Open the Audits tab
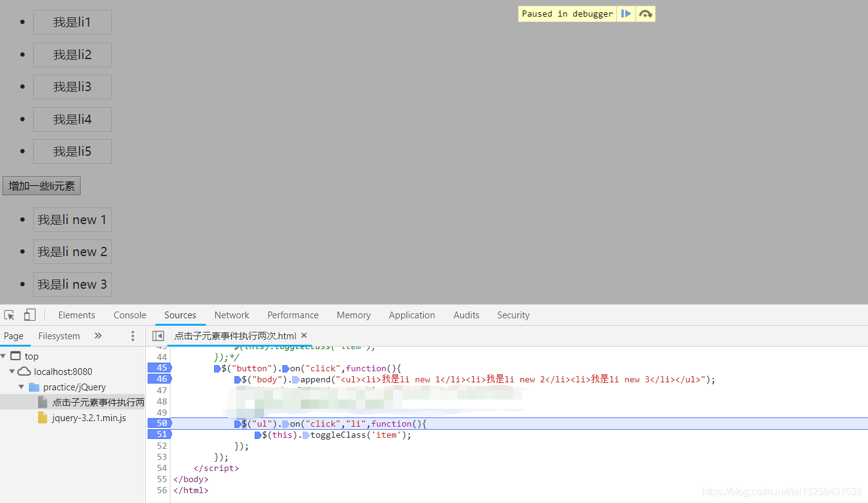This screenshot has width=868, height=503. pyautogui.click(x=466, y=315)
